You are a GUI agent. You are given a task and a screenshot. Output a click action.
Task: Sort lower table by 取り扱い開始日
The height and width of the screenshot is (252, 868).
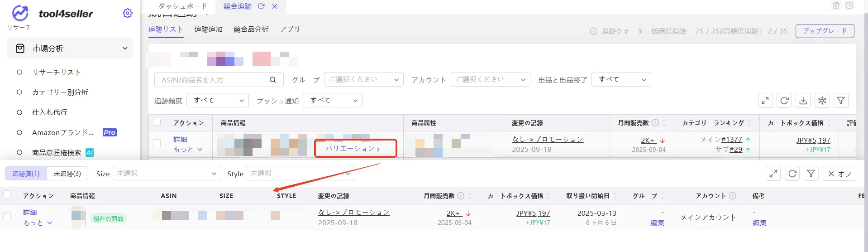(615, 196)
